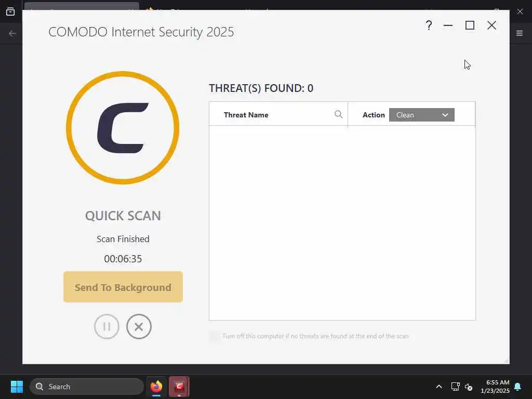Screen dimensions: 532x399
Task: Click the Send To Background button
Action: pyautogui.click(x=123, y=287)
